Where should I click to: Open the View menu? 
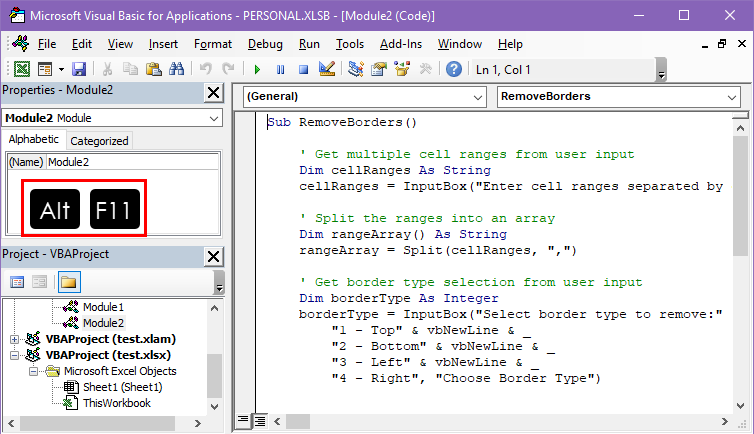pos(120,44)
